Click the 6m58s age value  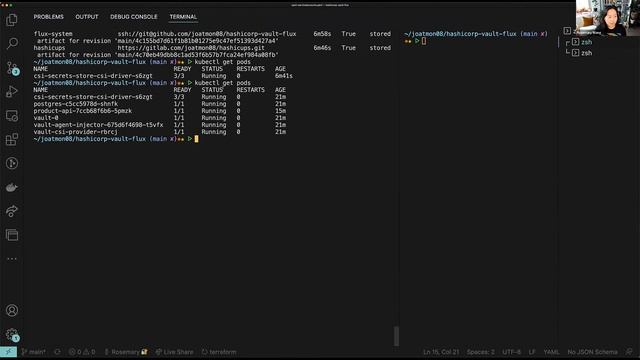click(x=322, y=34)
